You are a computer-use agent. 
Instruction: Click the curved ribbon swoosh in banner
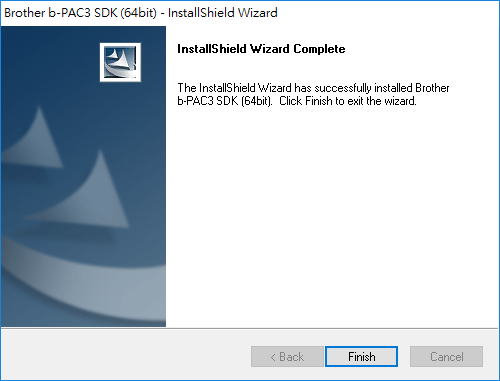point(83,287)
